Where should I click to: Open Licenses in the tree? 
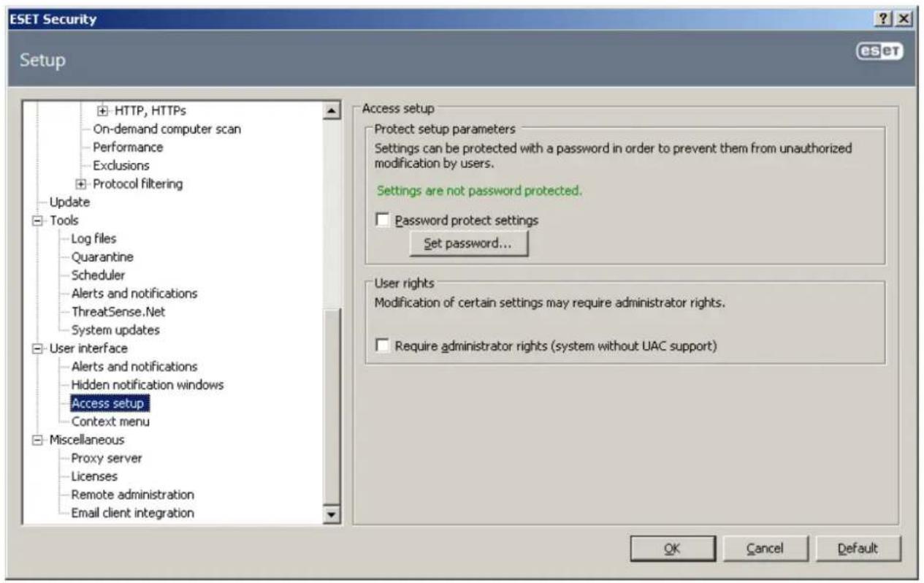(93, 476)
